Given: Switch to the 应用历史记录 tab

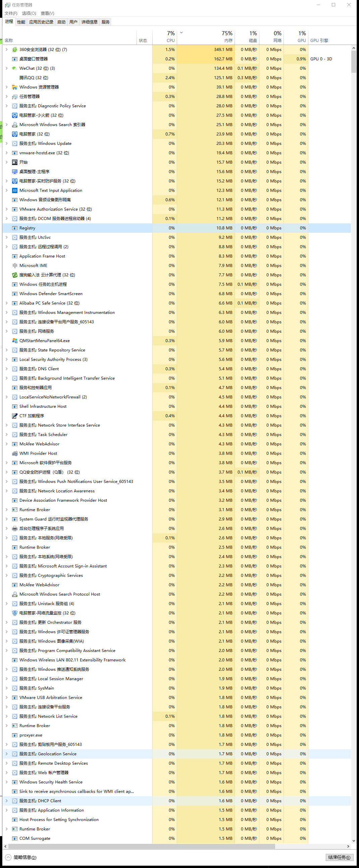Looking at the screenshot, I should 41,22.
